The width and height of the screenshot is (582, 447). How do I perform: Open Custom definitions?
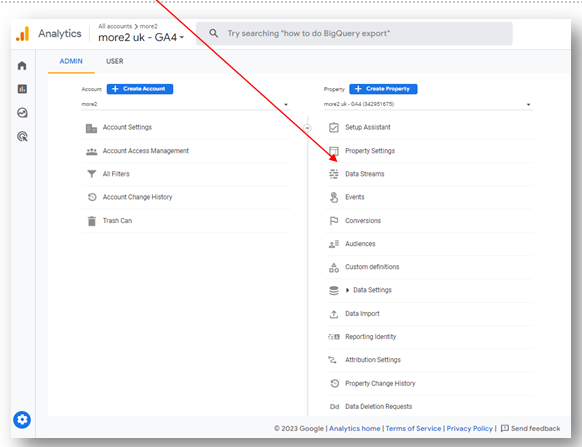(372, 267)
